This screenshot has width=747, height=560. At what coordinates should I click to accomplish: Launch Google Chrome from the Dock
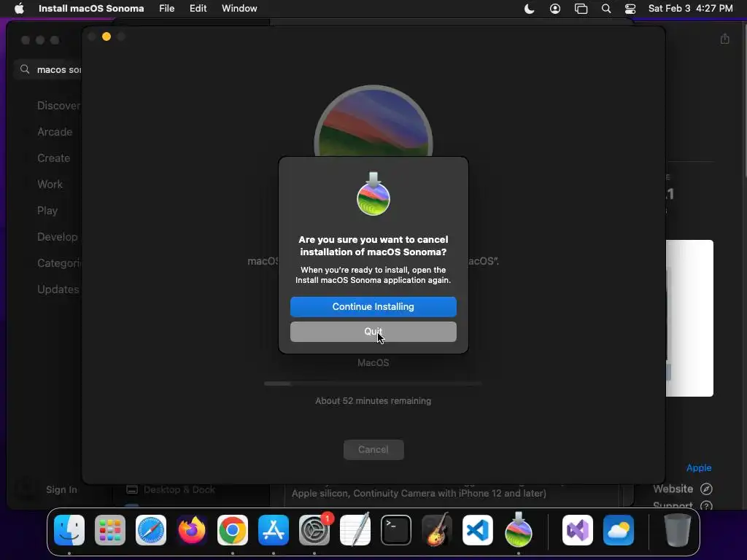point(233,530)
